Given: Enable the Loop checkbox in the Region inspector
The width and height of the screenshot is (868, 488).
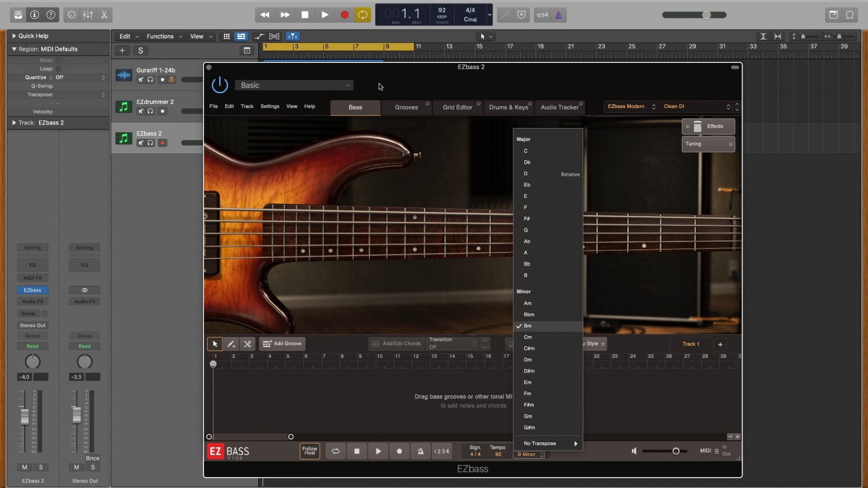Looking at the screenshot, I should 59,69.
